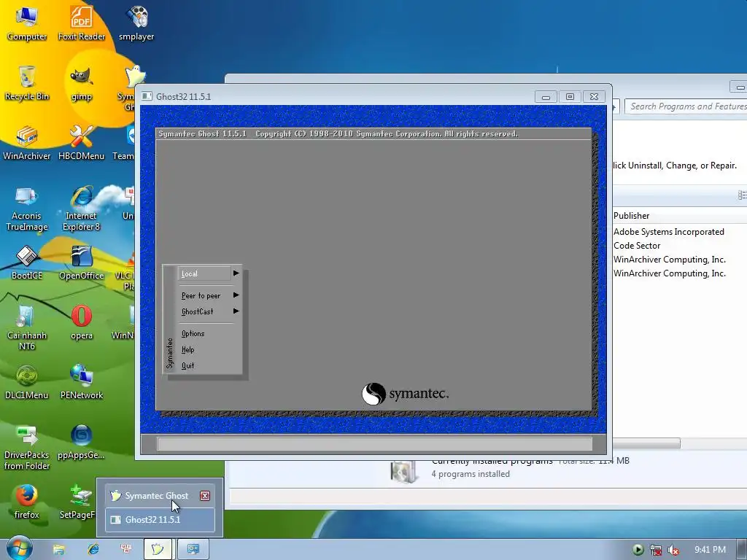Launch the gimp desktop icon
The width and height of the screenshot is (747, 560).
(x=82, y=83)
